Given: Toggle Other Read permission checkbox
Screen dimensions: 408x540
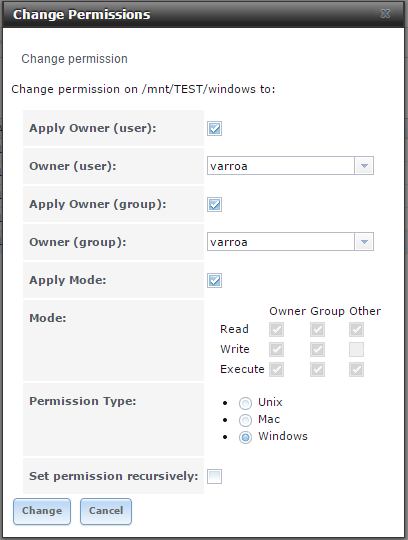Looking at the screenshot, I should [356, 330].
